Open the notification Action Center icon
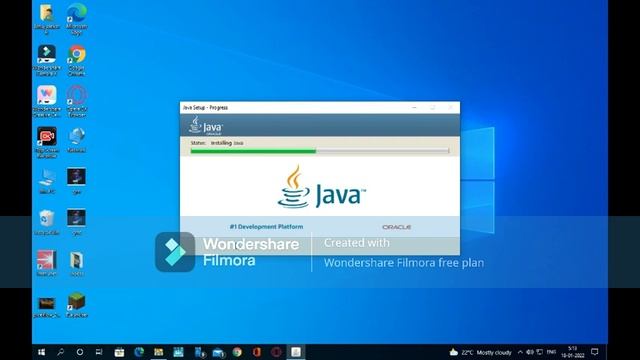The height and width of the screenshot is (360, 640). (595, 352)
